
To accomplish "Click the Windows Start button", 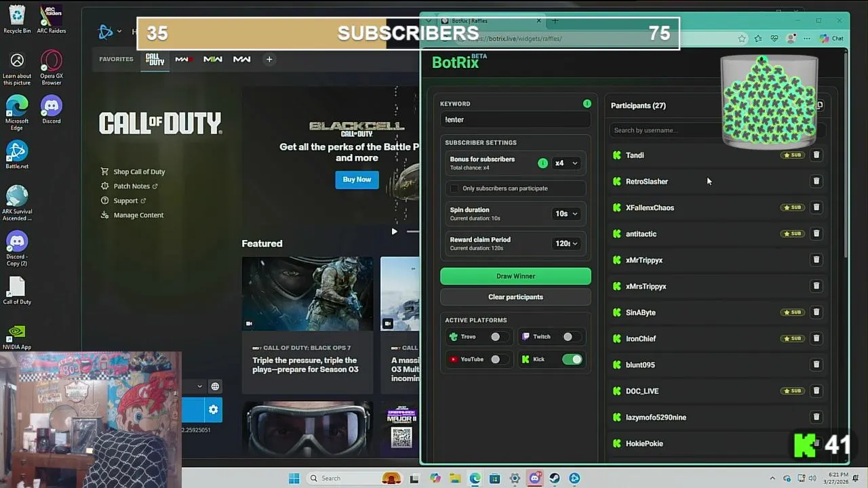I will tap(294, 479).
